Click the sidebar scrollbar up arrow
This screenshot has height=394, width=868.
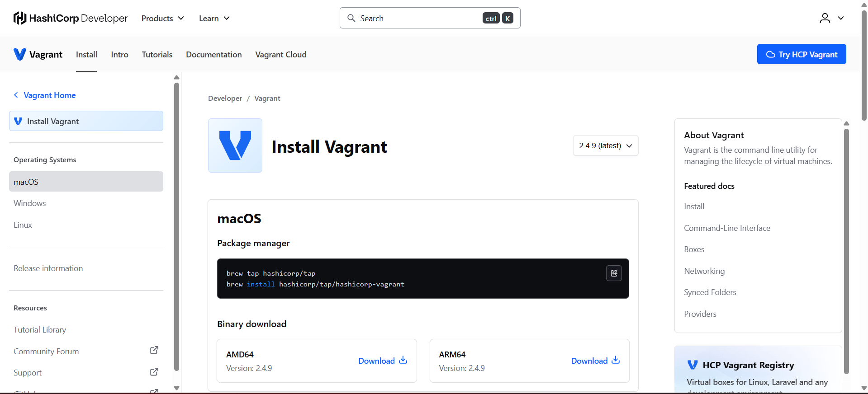point(176,77)
